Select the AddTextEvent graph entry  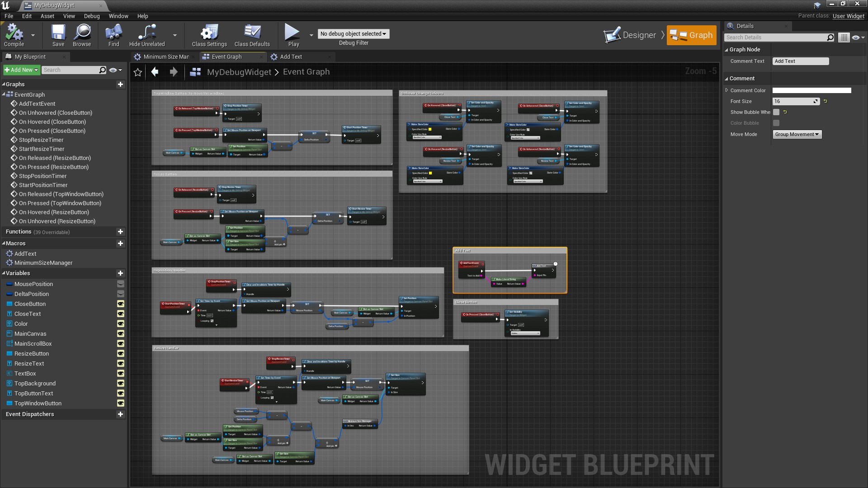pyautogui.click(x=37, y=104)
